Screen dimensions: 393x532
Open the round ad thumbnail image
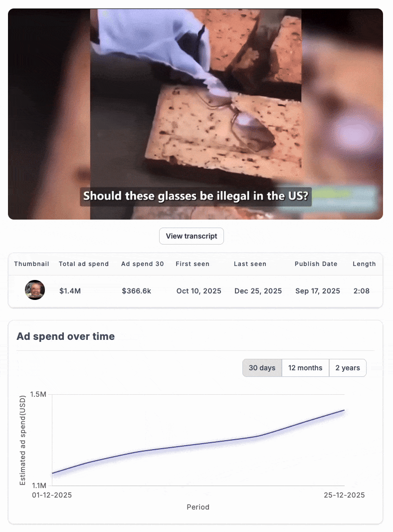point(35,290)
